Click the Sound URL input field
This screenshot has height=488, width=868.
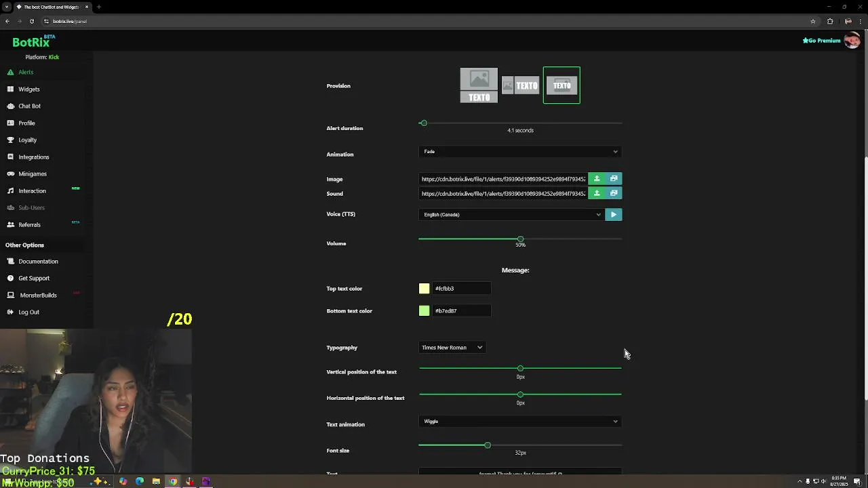503,193
